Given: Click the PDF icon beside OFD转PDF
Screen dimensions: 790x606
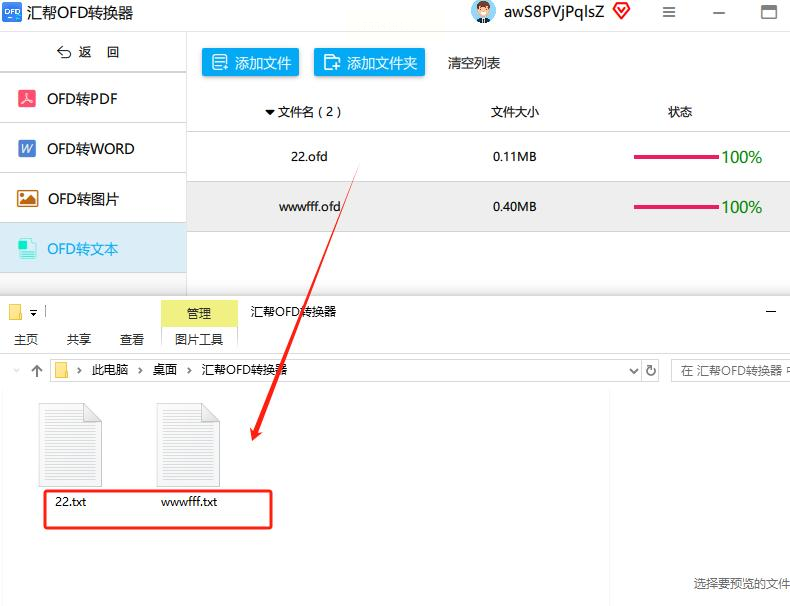Looking at the screenshot, I should tap(27, 99).
